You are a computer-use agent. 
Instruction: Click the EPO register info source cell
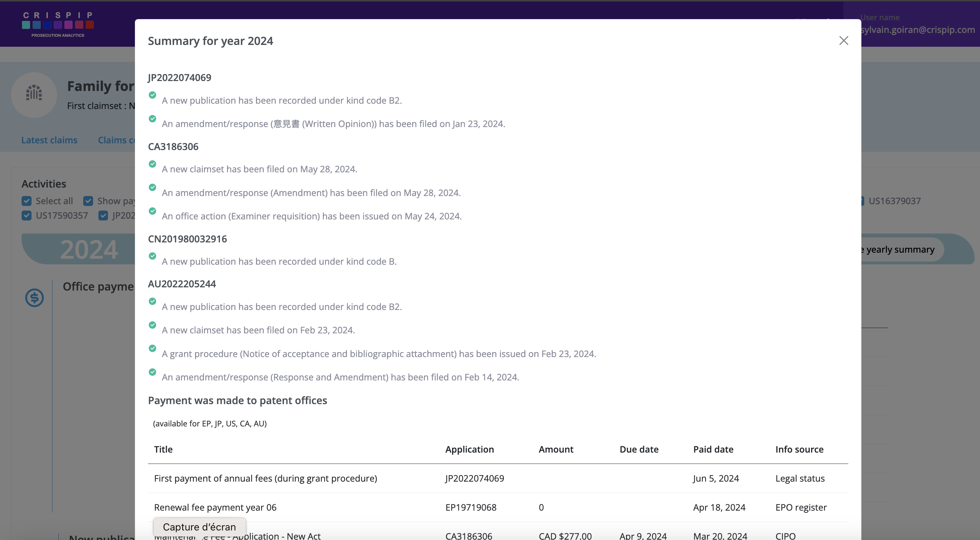click(801, 507)
